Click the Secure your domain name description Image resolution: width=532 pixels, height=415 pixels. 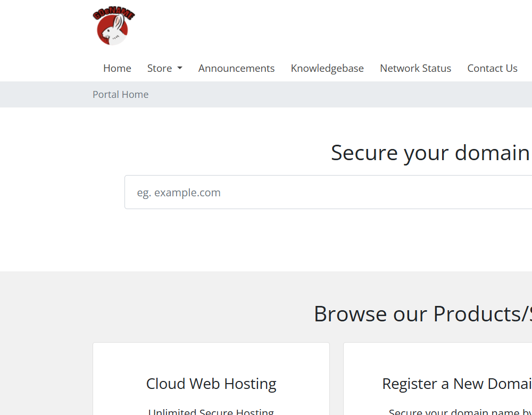coord(460,411)
